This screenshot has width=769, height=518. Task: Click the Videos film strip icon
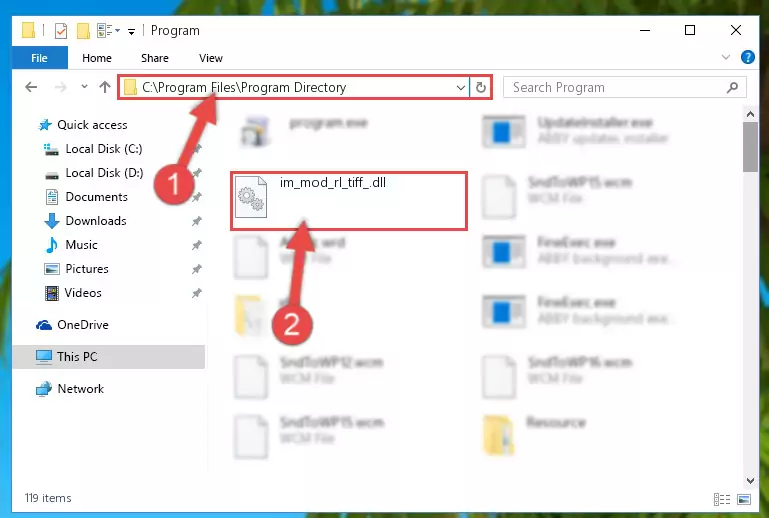(51, 293)
